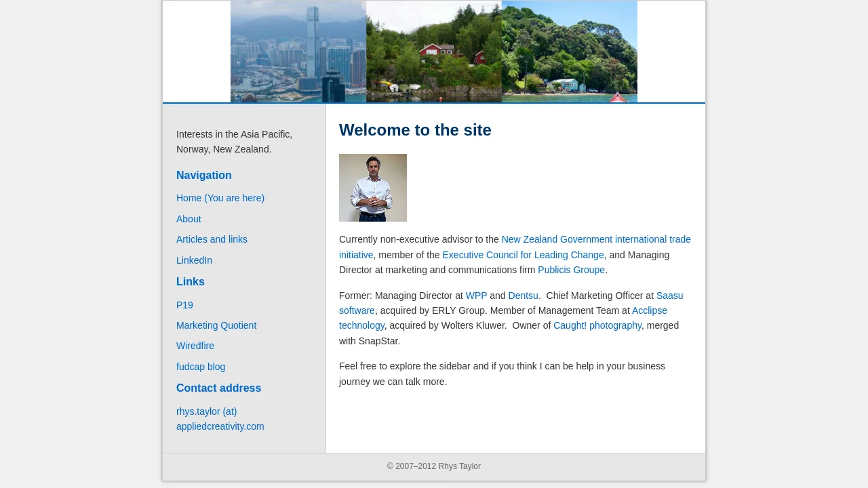Click the rhys.taylor email address link
Image resolution: width=868 pixels, height=488 pixels.
pyautogui.click(x=220, y=419)
